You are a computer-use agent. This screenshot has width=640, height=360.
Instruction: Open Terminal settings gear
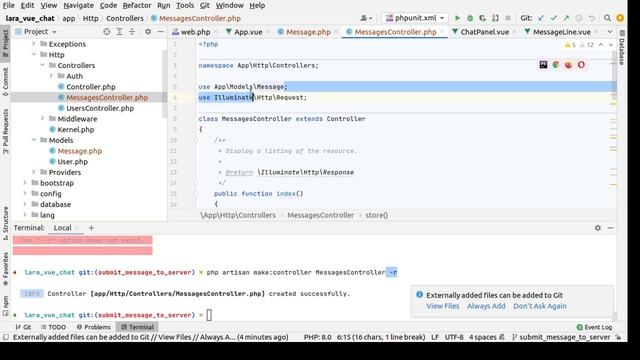coord(598,228)
